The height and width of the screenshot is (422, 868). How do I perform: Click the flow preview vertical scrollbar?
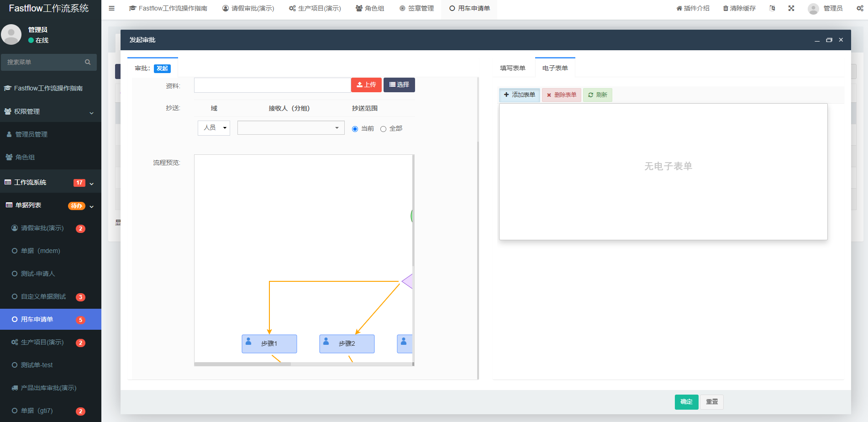pyautogui.click(x=413, y=210)
